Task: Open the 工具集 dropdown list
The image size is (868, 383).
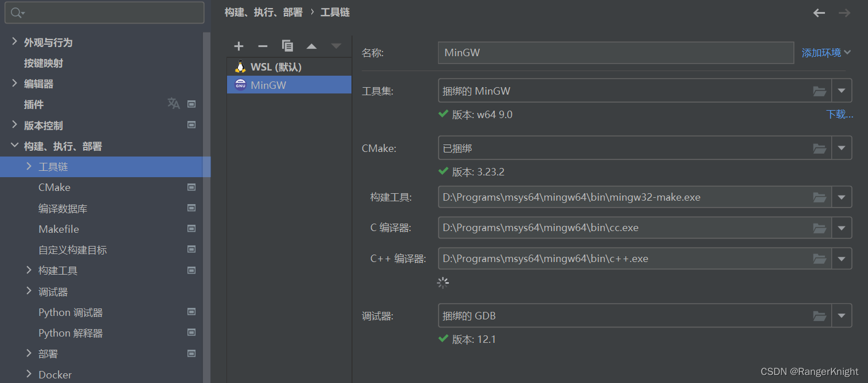Action: (x=842, y=90)
